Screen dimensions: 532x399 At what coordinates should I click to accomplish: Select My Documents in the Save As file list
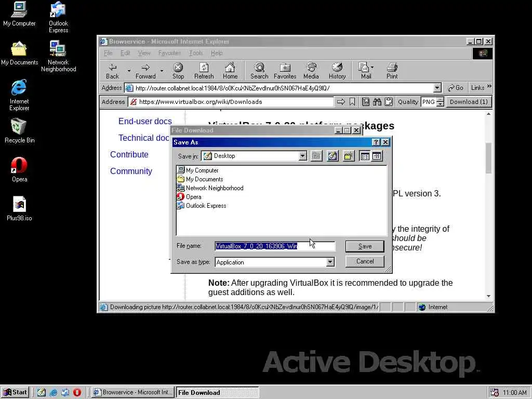click(200, 179)
